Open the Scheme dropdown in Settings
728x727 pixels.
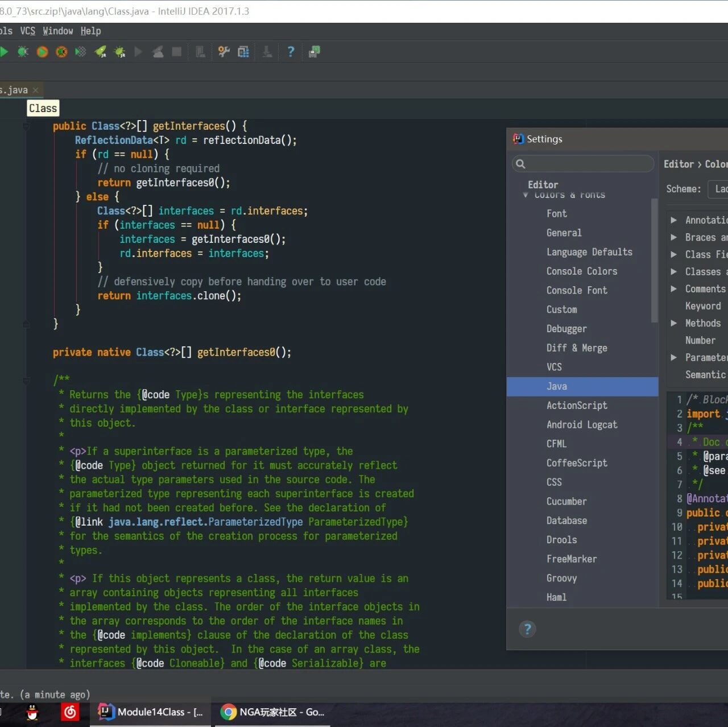click(718, 189)
